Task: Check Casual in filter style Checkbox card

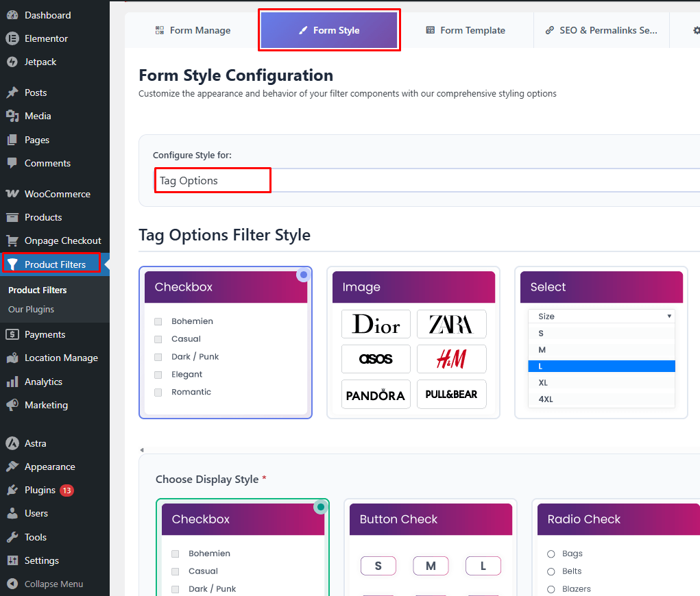Action: click(158, 340)
